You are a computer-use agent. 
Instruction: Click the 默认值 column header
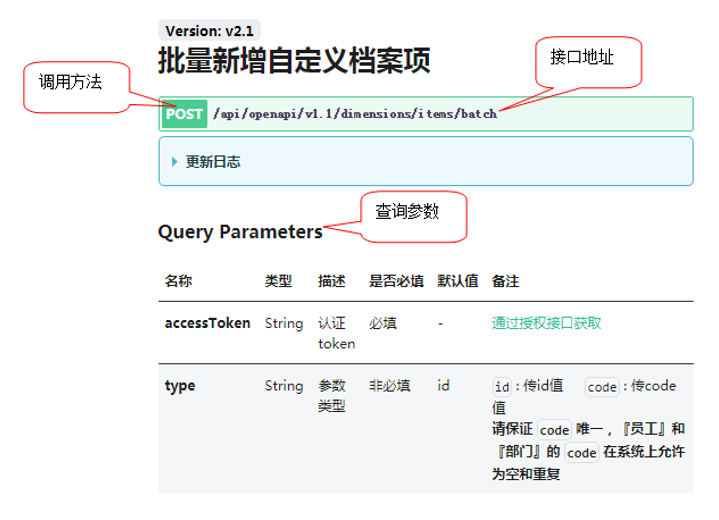[457, 281]
